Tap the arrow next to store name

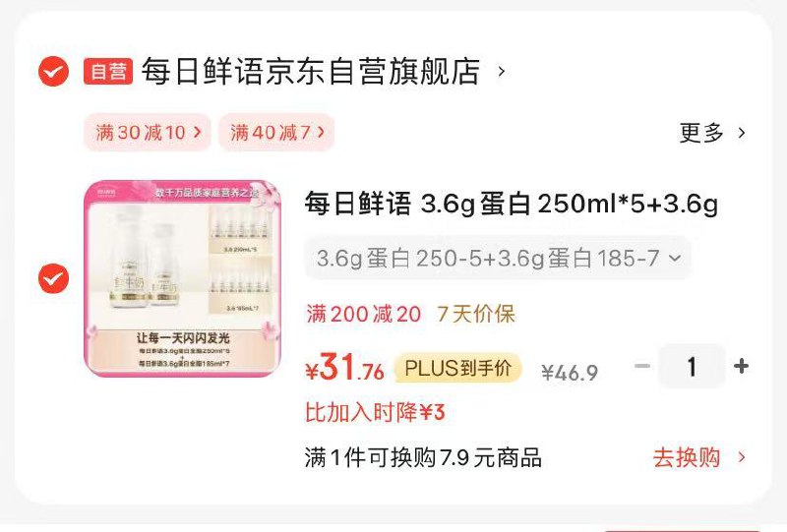[501, 72]
